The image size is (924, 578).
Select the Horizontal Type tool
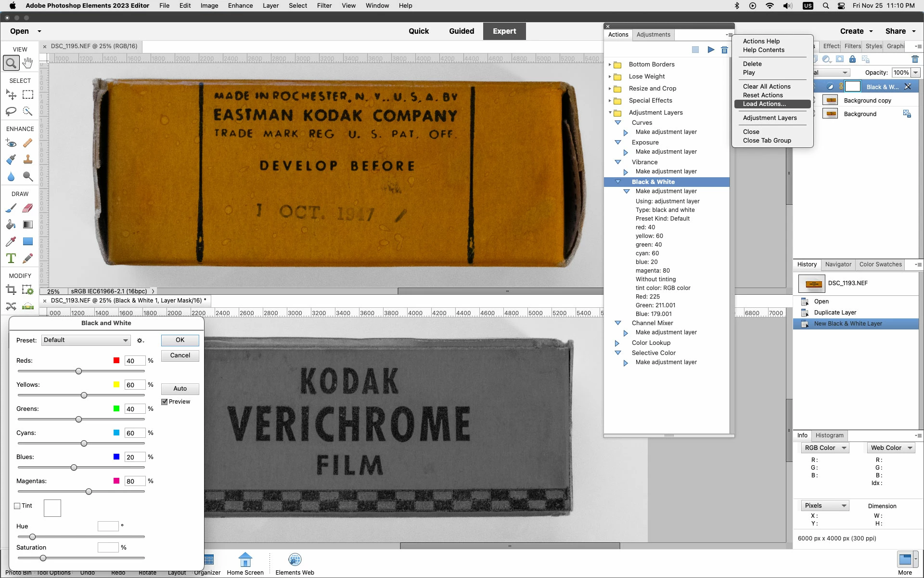(11, 259)
